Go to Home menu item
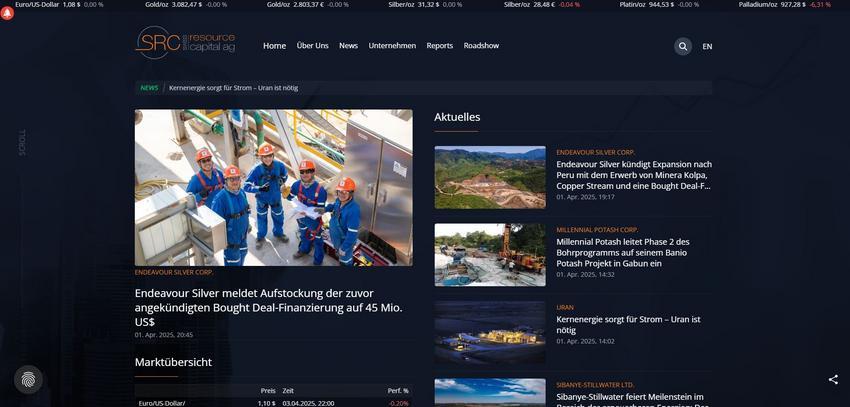The image size is (850, 407). [274, 46]
